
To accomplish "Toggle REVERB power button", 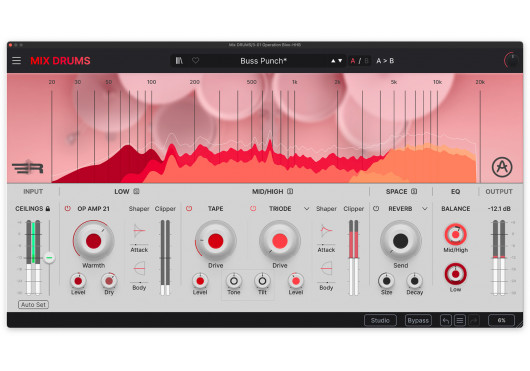I will tap(376, 208).
